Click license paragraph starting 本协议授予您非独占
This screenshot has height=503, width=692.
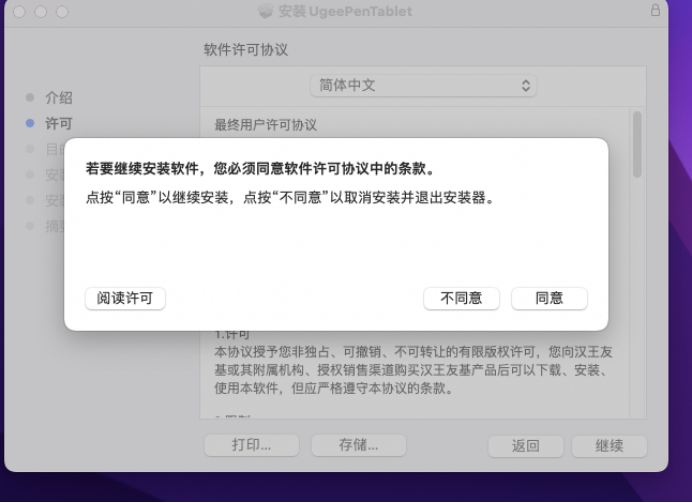(x=413, y=370)
